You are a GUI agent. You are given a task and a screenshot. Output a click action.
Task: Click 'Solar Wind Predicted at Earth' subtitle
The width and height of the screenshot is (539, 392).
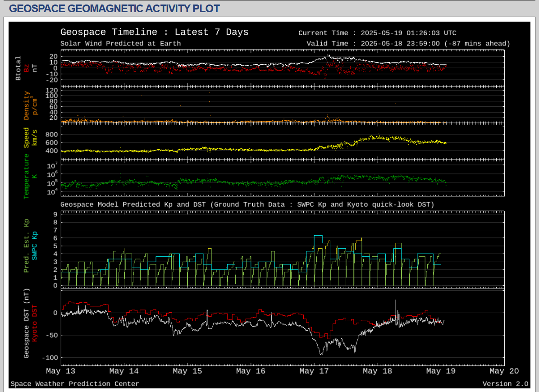(120, 44)
